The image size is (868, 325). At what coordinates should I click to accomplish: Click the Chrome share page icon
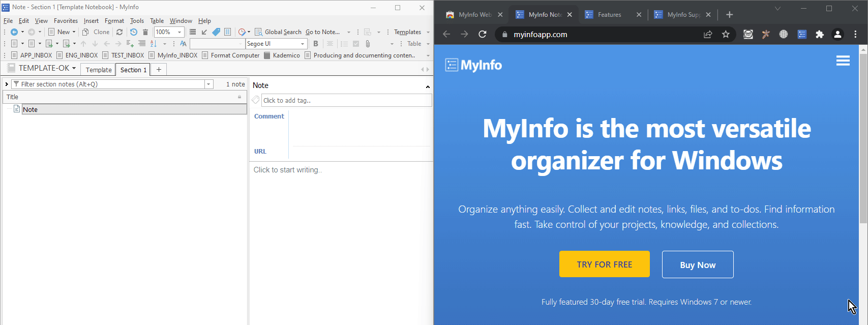708,35
